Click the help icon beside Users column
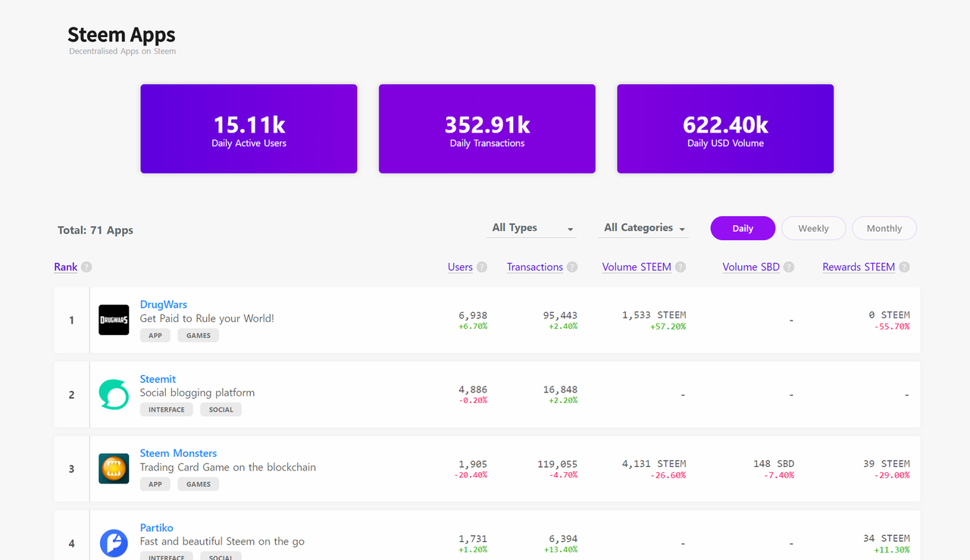This screenshot has width=970, height=560. [482, 267]
